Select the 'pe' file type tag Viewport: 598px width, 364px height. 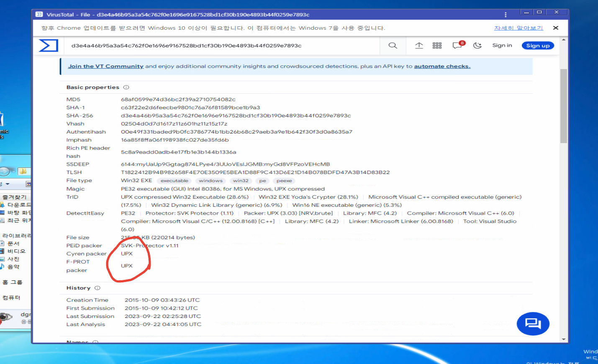(x=262, y=181)
